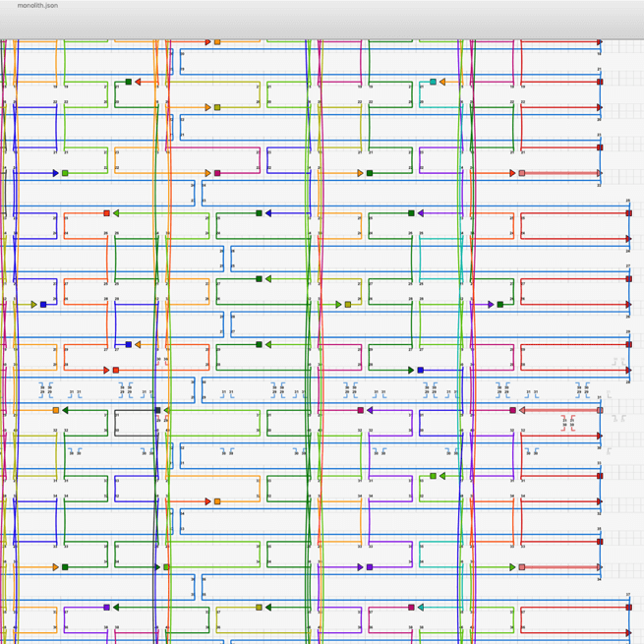The image size is (644, 644).
Task: Click the monolith.json window title
Action: tap(38, 6)
